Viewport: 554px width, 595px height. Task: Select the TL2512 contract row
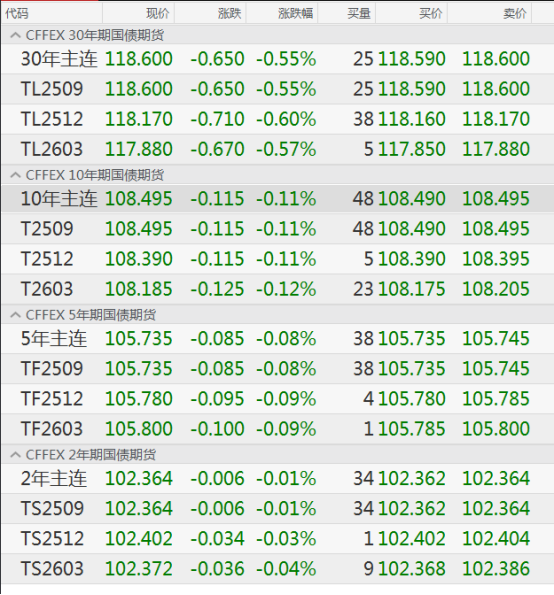[277, 119]
